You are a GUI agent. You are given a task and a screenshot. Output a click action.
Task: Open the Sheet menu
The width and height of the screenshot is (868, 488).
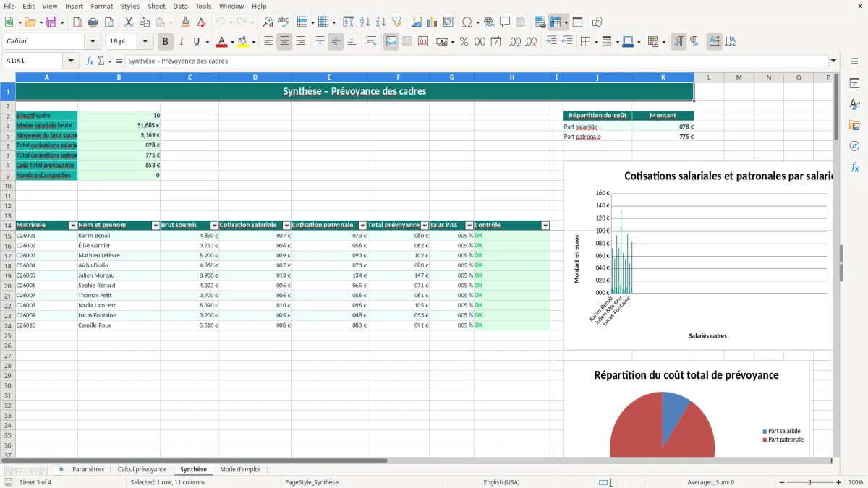[156, 6]
